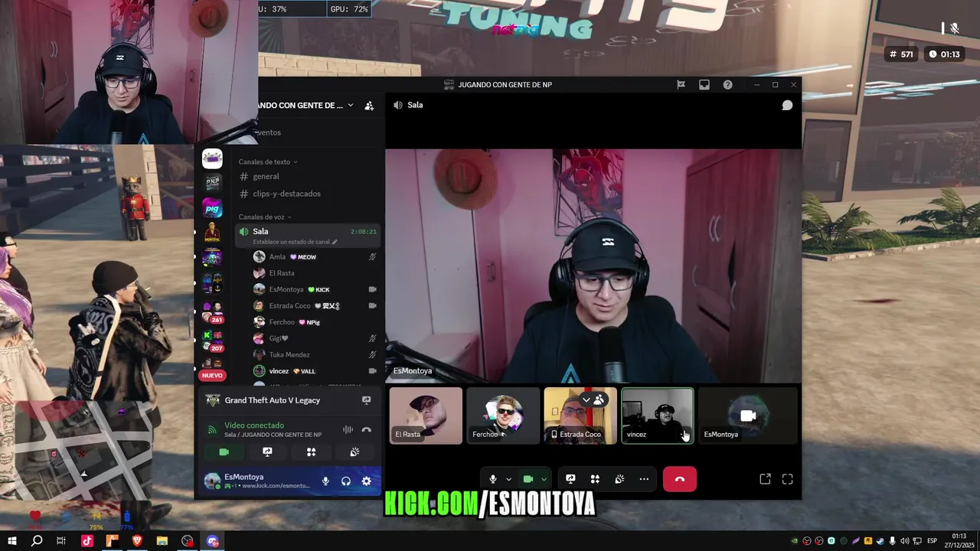Stream Grand Theft Auto V Legacy icon
Screen dimensions: 980x551
tap(366, 400)
